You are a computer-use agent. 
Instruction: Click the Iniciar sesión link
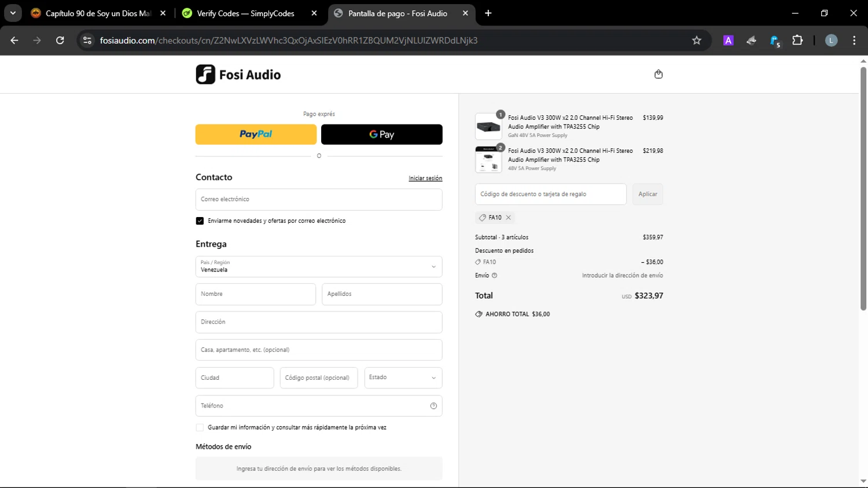tap(425, 178)
